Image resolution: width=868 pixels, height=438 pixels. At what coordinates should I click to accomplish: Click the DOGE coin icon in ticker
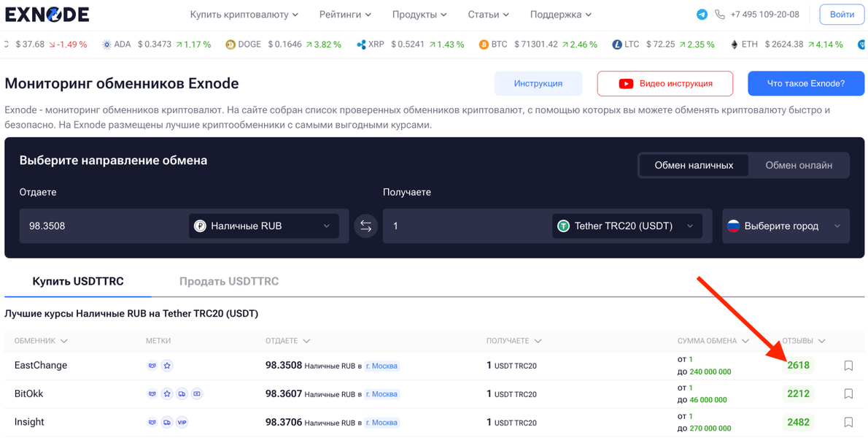coord(230,45)
